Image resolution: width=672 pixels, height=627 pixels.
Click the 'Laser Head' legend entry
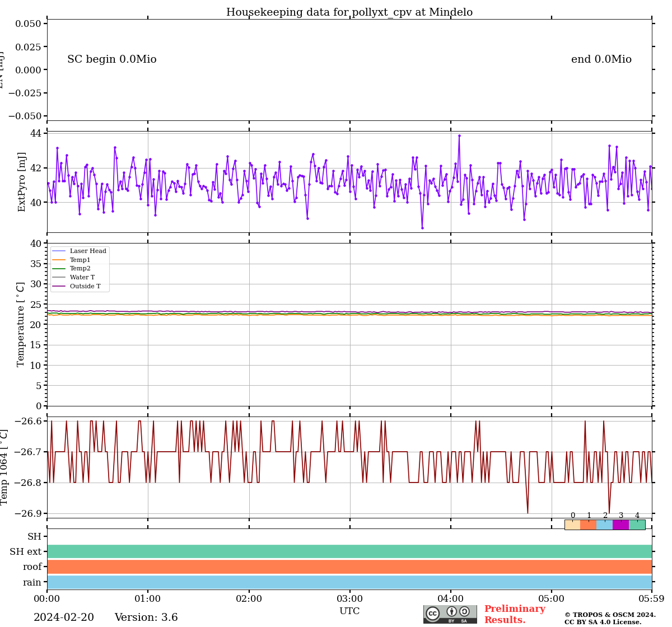tap(80, 251)
